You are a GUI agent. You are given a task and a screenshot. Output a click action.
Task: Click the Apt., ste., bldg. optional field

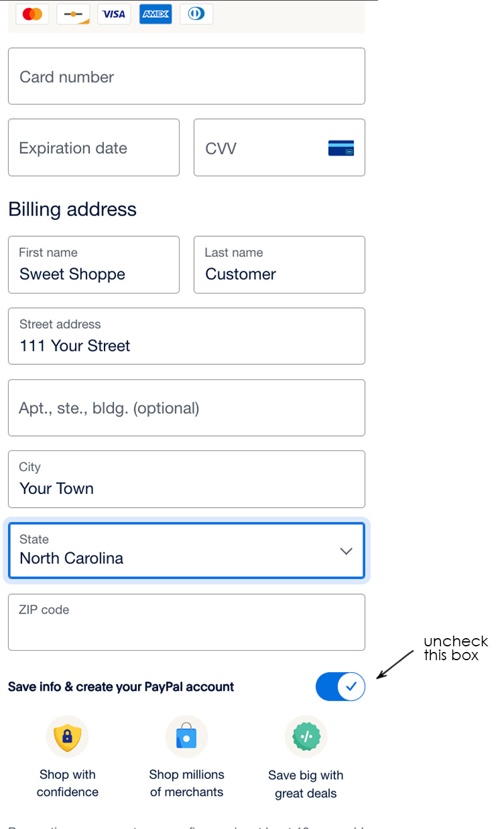pyautogui.click(x=186, y=408)
